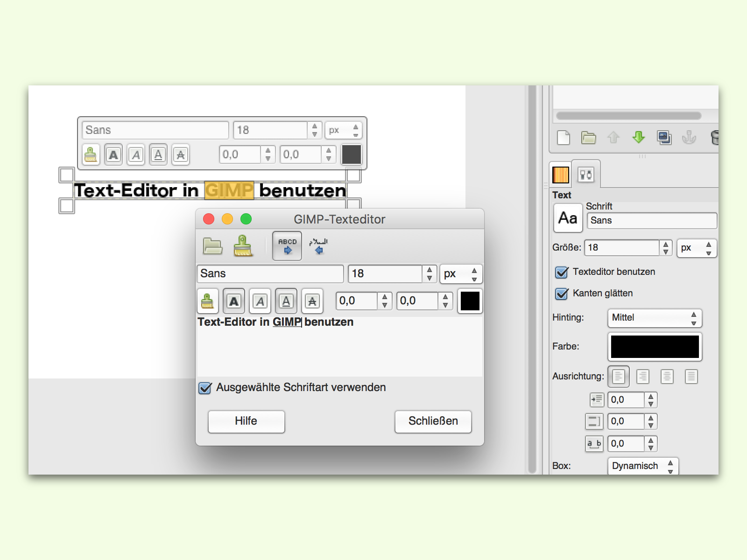Toggle italic in GIMP-Texteditor
The height and width of the screenshot is (560, 747).
pos(260,301)
